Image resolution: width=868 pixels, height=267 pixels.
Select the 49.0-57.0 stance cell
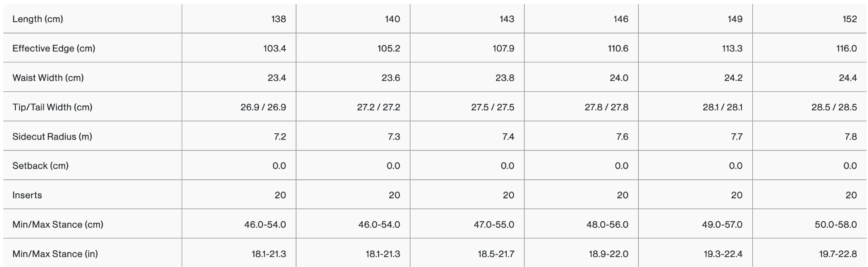click(x=722, y=225)
